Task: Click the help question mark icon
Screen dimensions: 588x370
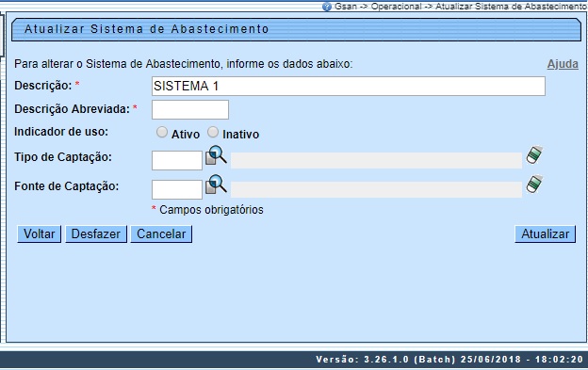Action: click(327, 7)
